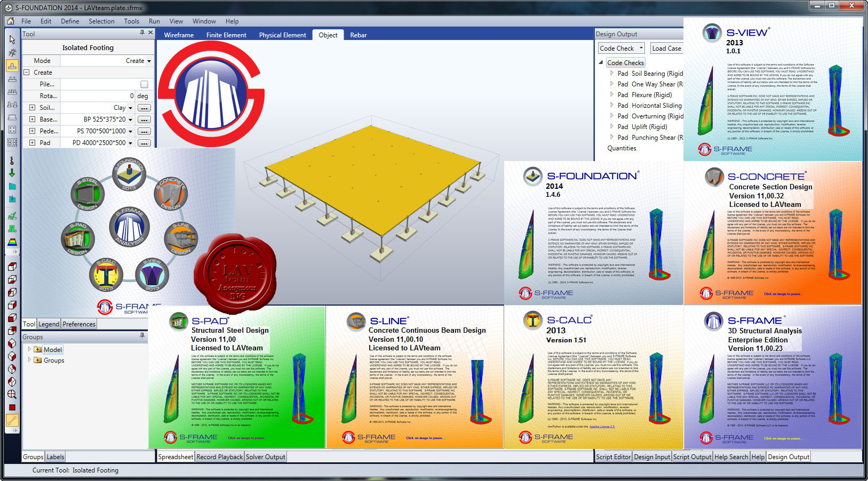This screenshot has width=868, height=481.
Task: Choose the three-pedestal footing tool
Action: pos(12,92)
